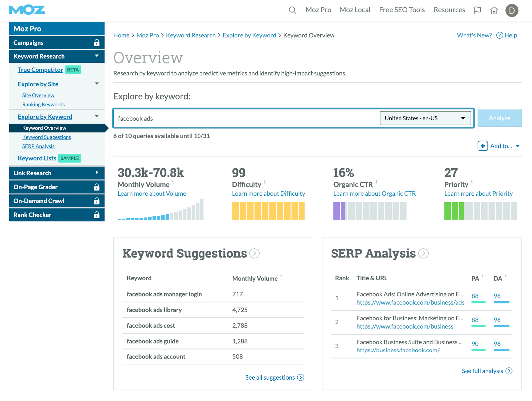
Task: Open facebook.com/business/ads result URL
Action: 410,303
